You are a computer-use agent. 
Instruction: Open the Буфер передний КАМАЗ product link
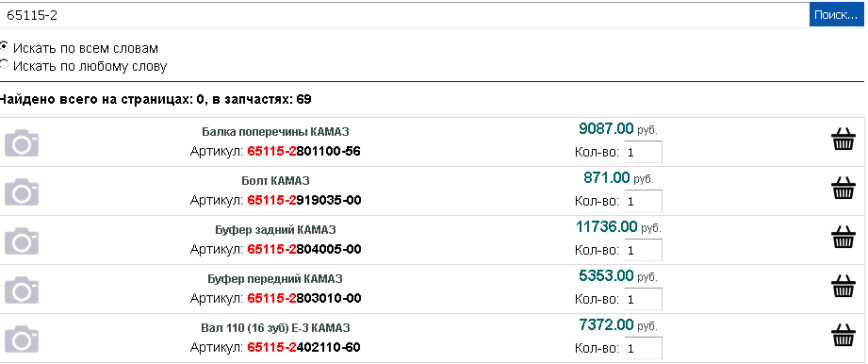pos(276,278)
